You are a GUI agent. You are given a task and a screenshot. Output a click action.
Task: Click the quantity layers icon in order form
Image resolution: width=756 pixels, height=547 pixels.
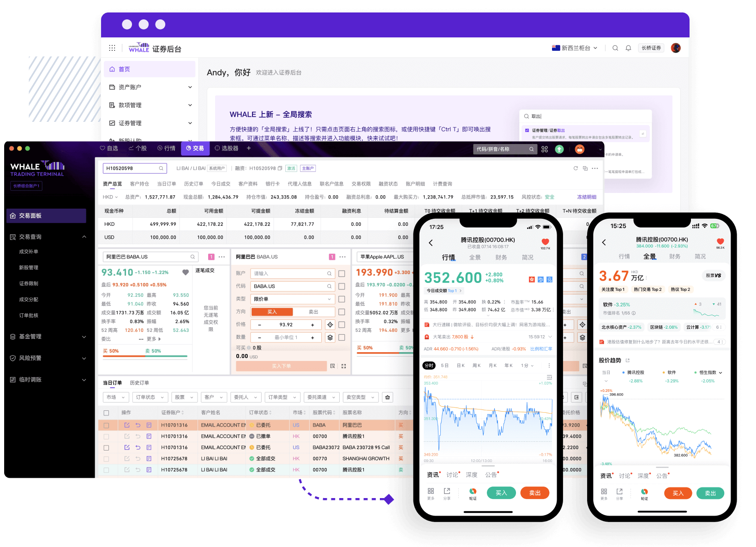click(x=330, y=337)
